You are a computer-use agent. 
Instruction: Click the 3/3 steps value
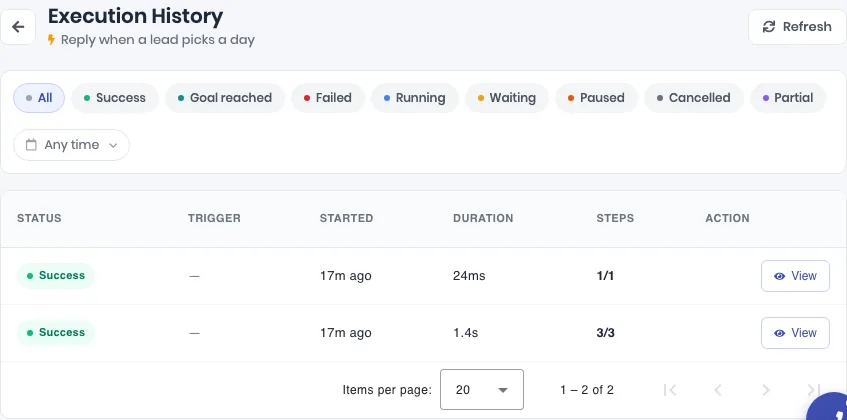coord(606,333)
